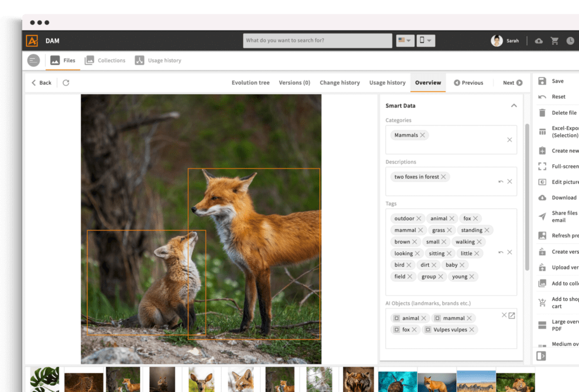Viewport: 579px width, 392px height.
Task: Open the language flag dropdown
Action: coord(405,41)
